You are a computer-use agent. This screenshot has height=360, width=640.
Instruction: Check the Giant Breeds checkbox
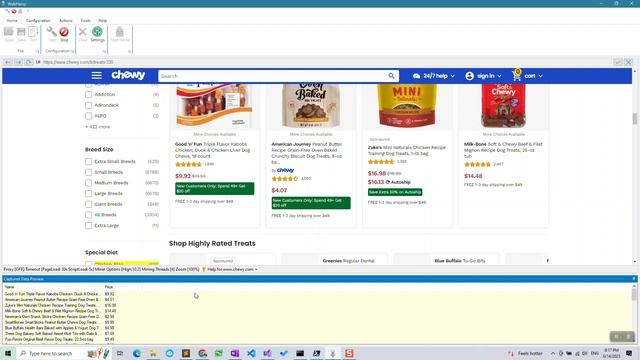pos(89,204)
